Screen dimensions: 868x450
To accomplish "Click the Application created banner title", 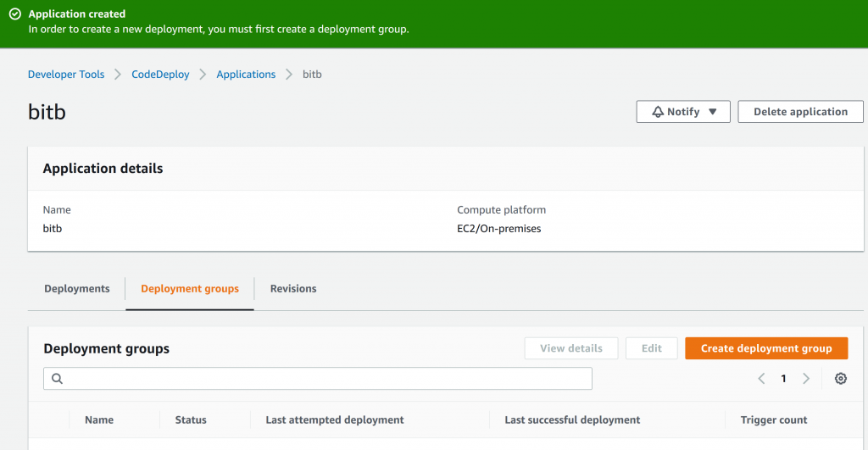I will click(x=77, y=14).
